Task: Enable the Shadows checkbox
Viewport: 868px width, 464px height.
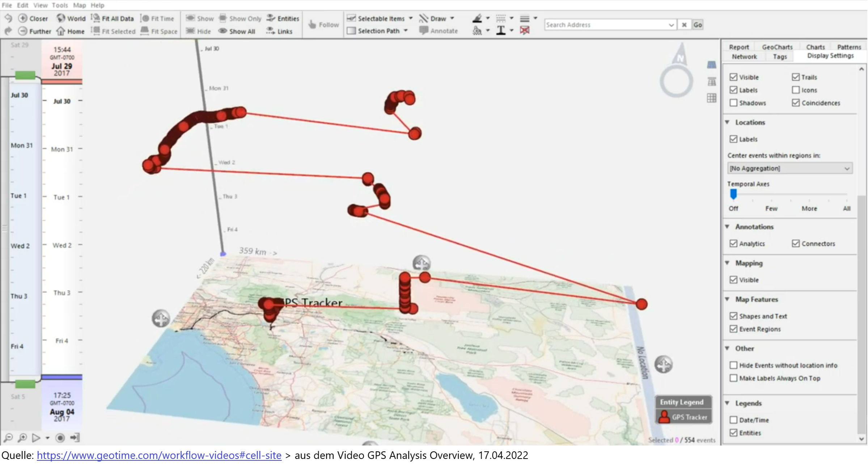Action: point(733,103)
